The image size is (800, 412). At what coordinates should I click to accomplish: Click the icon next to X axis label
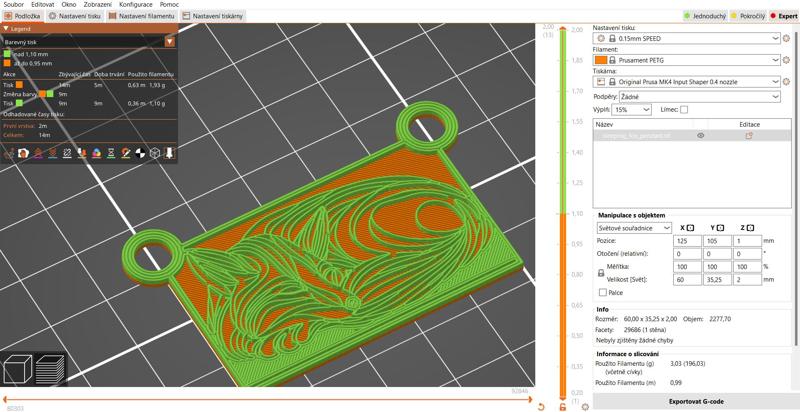point(690,228)
